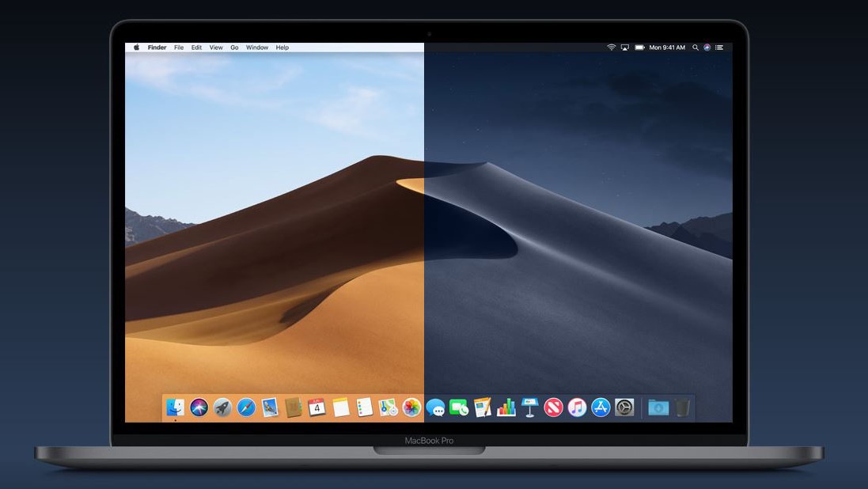The width and height of the screenshot is (868, 489).
Task: Open Spotlight search magnifier in menu bar
Action: [x=696, y=47]
